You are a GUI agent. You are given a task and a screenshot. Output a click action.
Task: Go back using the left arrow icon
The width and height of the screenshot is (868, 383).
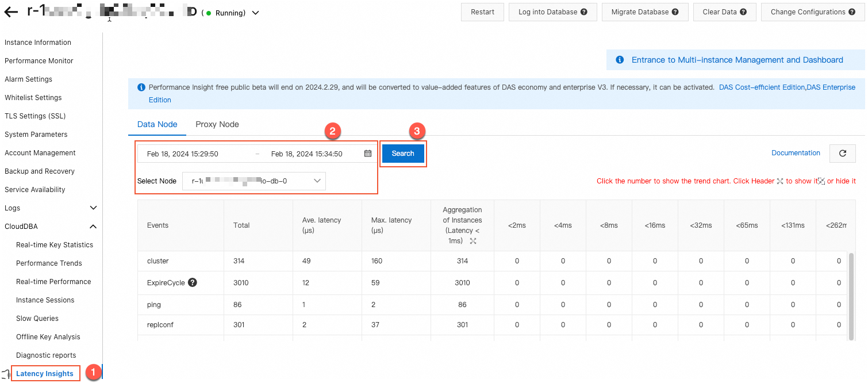[x=11, y=13]
